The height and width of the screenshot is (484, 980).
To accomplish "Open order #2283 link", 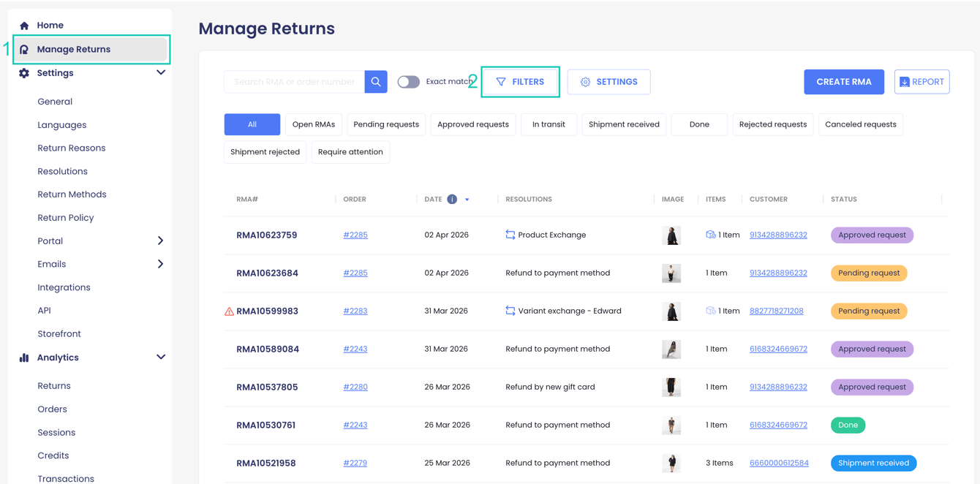I will pyautogui.click(x=355, y=311).
